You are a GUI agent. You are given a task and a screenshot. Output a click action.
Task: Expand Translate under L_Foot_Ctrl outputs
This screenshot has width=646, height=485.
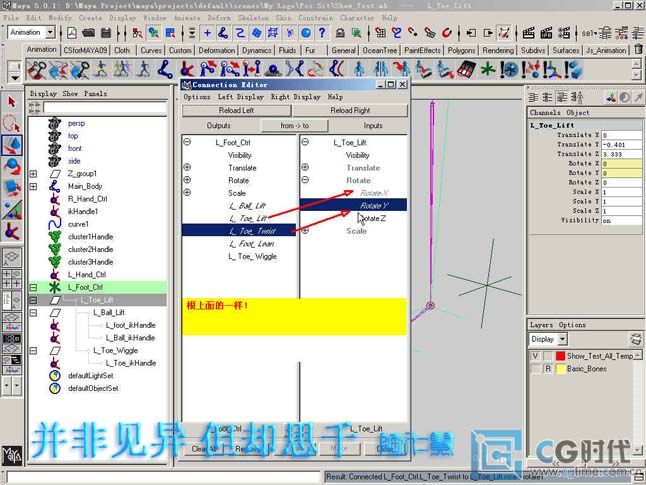(187, 167)
